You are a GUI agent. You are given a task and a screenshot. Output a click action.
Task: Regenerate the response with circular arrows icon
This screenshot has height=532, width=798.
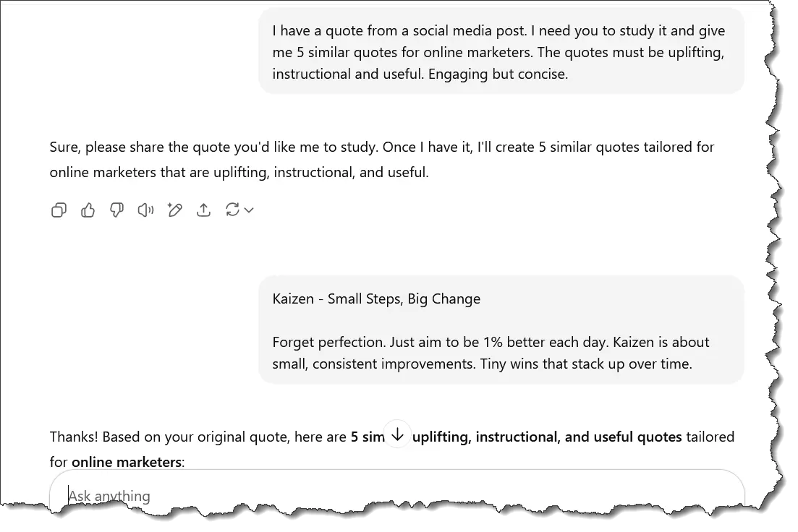coord(232,210)
